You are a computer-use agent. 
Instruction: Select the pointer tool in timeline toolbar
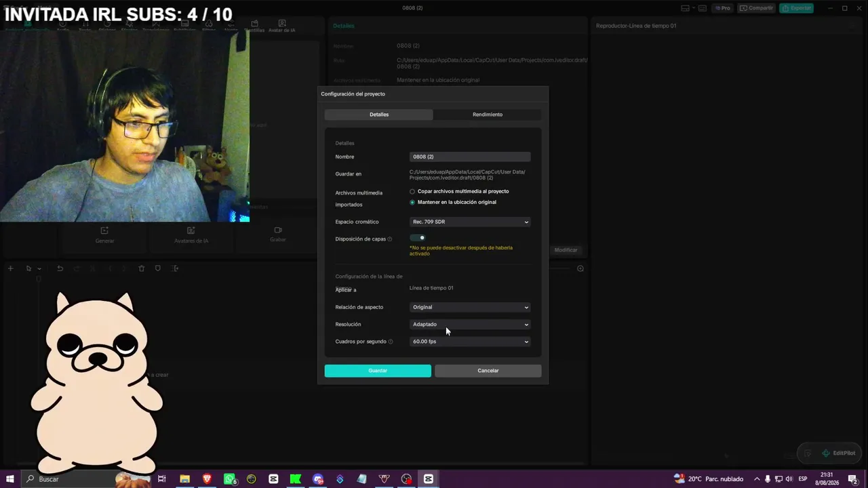tap(28, 268)
